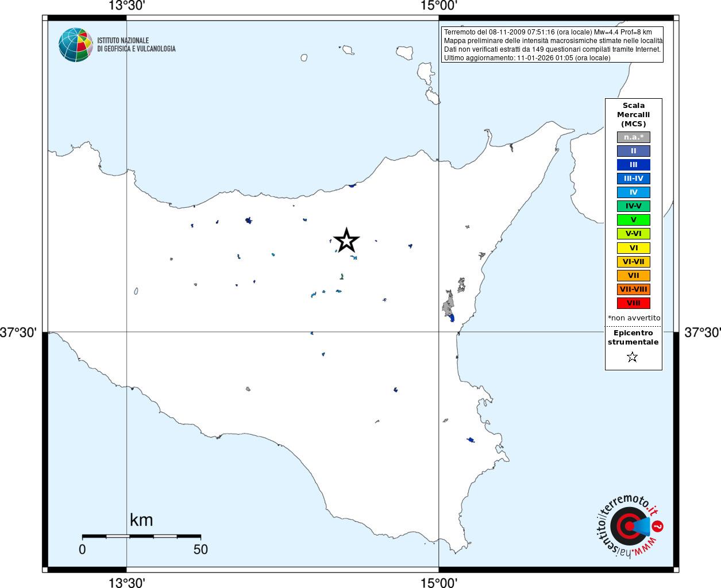The image size is (721, 588).
Task: Select the VIII red legend swatch
Action: (x=634, y=303)
